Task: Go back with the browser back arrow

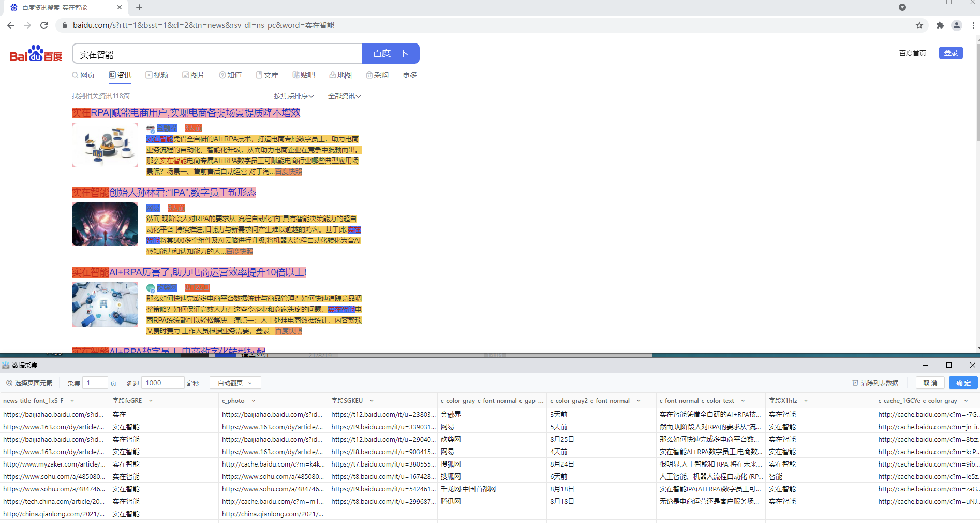Action: click(11, 25)
